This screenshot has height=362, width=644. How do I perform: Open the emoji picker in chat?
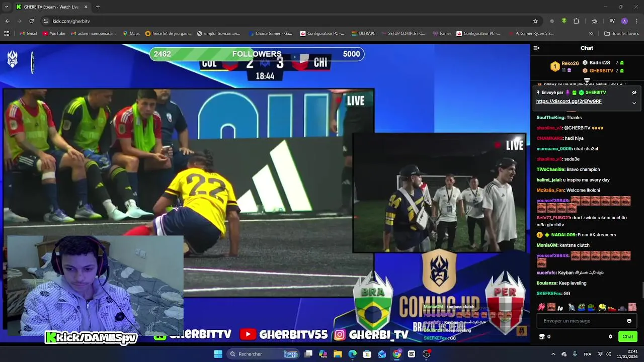pyautogui.click(x=629, y=321)
